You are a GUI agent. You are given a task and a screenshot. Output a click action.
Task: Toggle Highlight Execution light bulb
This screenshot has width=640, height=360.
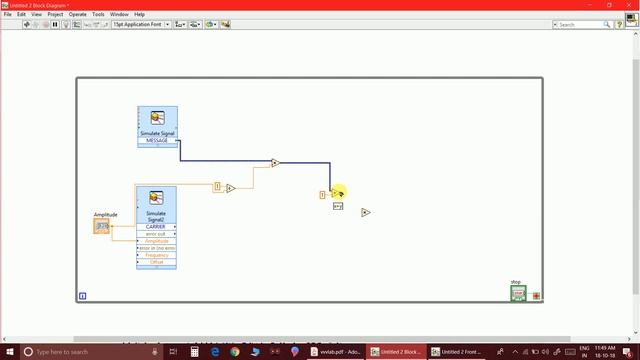(x=66, y=24)
